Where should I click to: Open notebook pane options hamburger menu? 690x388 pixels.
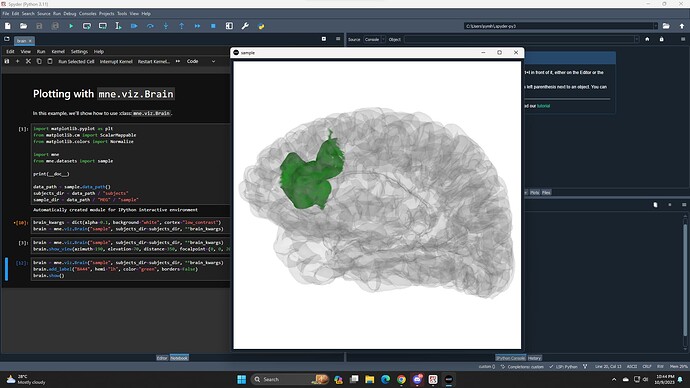pos(338,39)
